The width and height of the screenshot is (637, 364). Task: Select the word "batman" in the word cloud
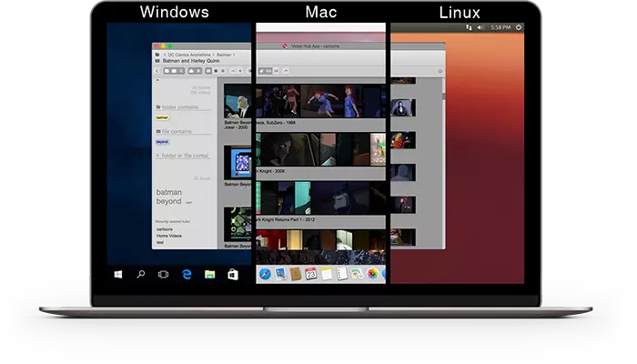(x=169, y=192)
